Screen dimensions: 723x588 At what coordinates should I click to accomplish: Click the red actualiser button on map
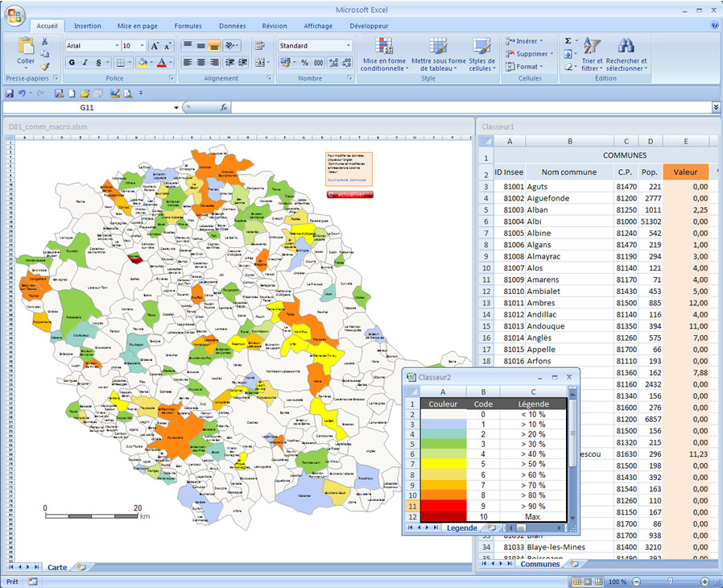tap(350, 195)
